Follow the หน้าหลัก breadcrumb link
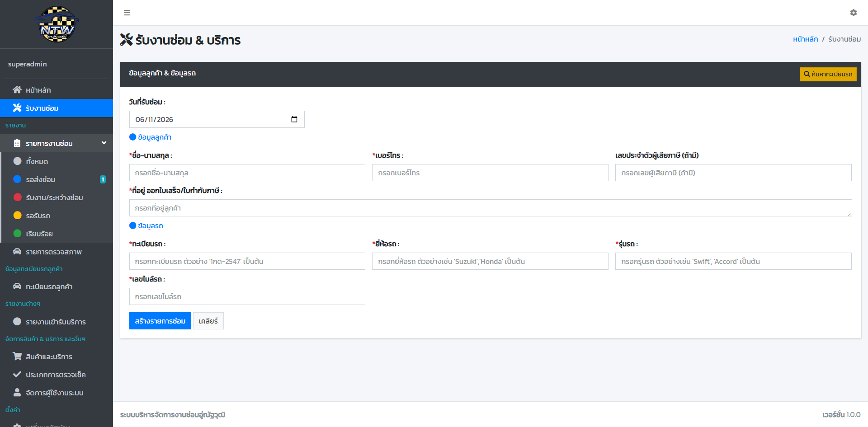Screen dimensions: 868x427 (x=805, y=39)
